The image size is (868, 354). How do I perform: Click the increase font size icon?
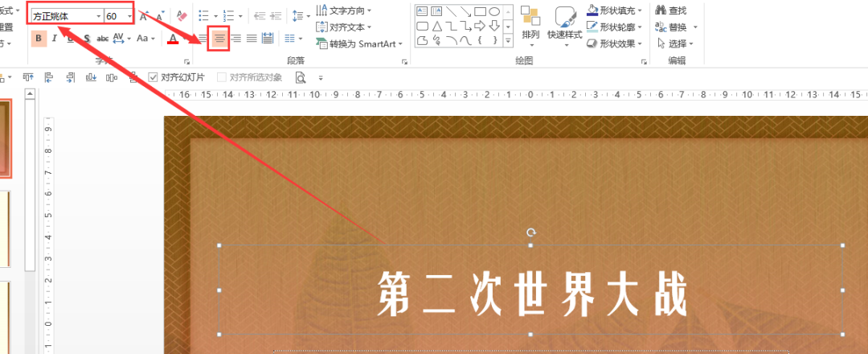143,15
